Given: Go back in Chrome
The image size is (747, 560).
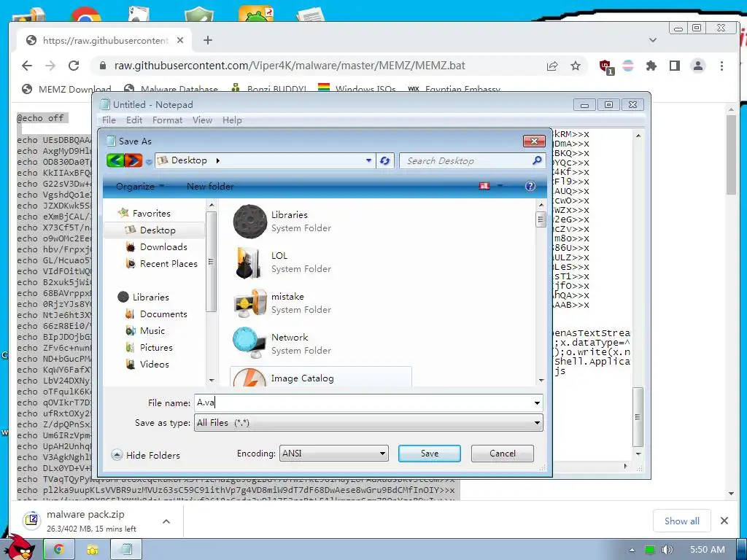Looking at the screenshot, I should [x=27, y=66].
